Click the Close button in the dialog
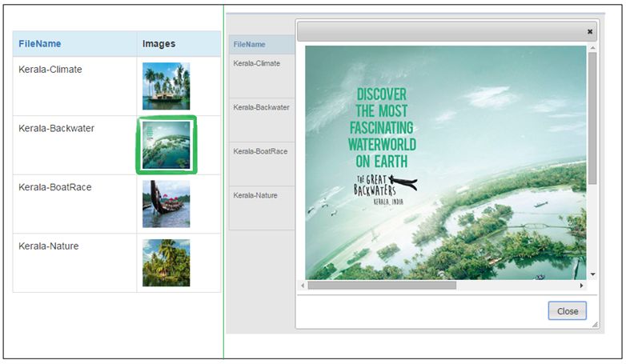Viewport: 626px width, 364px height. pyautogui.click(x=568, y=311)
